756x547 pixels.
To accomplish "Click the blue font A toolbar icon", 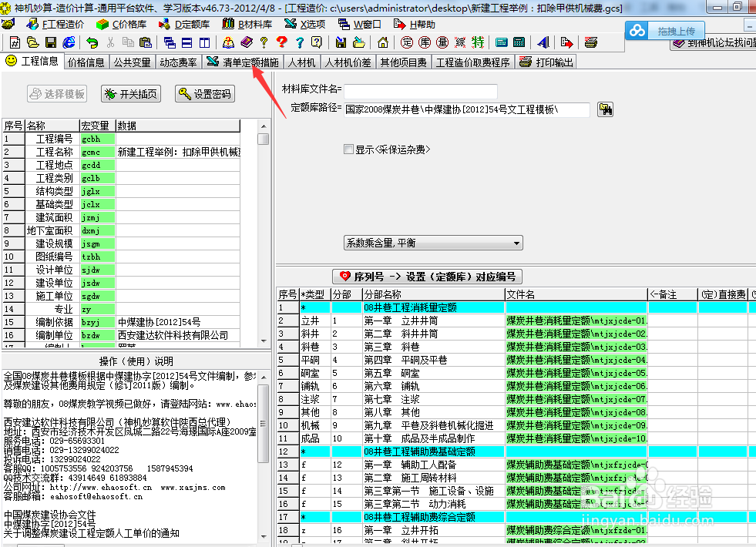I will pos(543,43).
